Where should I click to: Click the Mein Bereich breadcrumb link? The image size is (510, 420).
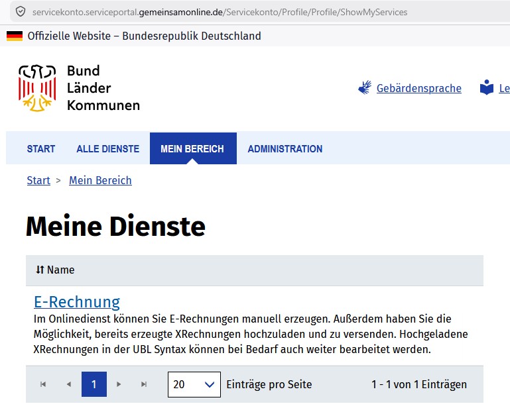(100, 180)
